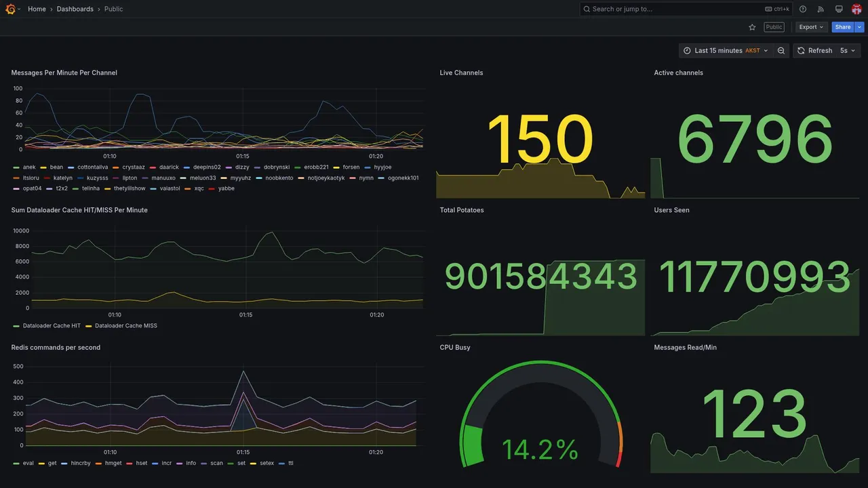Click the Public badge
This screenshot has height=488, width=868.
[774, 27]
